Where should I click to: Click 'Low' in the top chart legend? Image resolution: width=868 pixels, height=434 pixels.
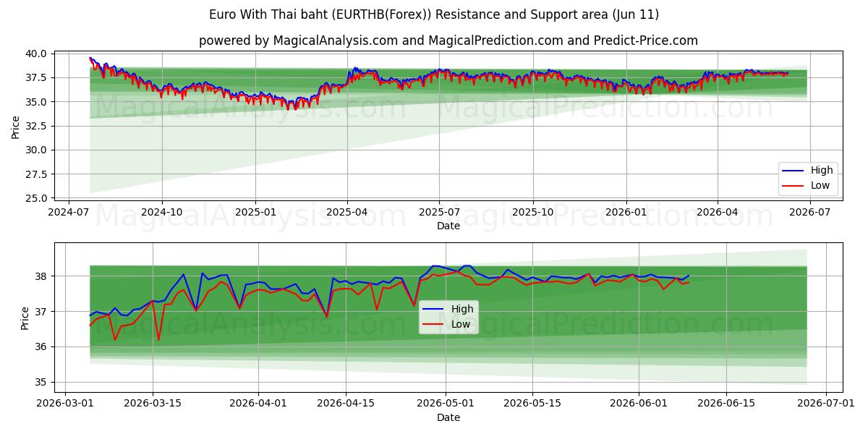point(821,185)
